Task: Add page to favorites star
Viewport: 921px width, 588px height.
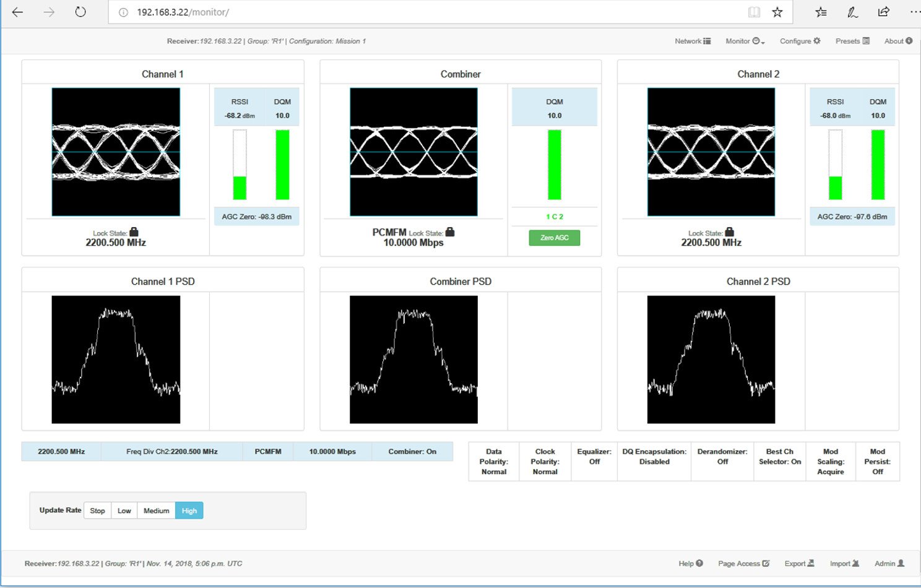Action: [777, 12]
